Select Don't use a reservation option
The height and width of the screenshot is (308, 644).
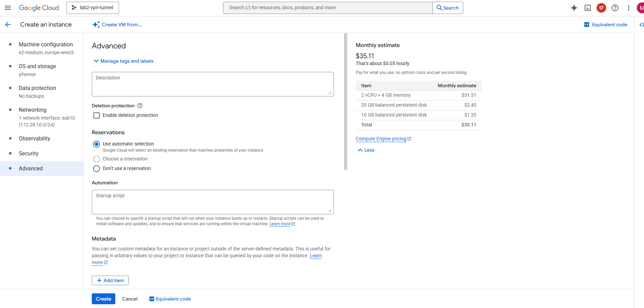pos(97,169)
